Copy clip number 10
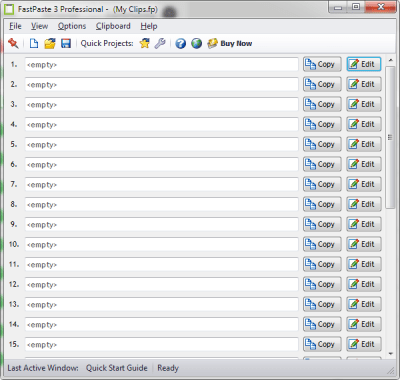Viewport: 400px width, 380px height. [x=322, y=244]
